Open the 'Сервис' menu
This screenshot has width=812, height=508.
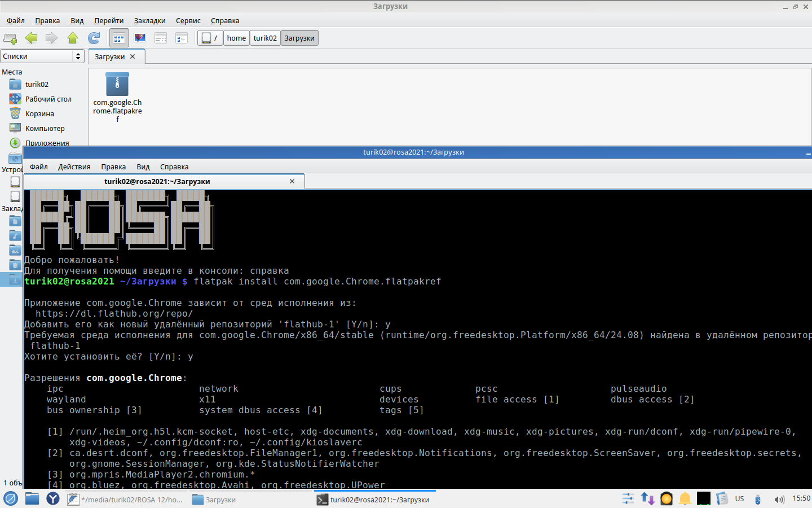coord(188,21)
